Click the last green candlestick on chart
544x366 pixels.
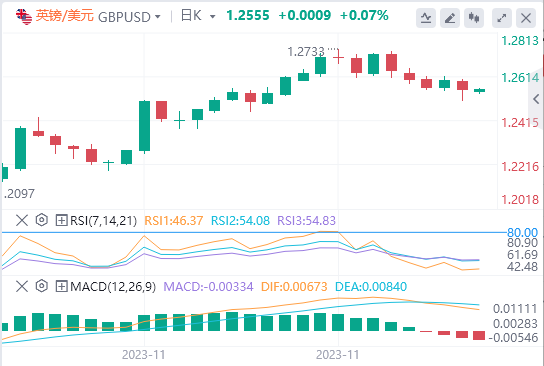point(479,91)
